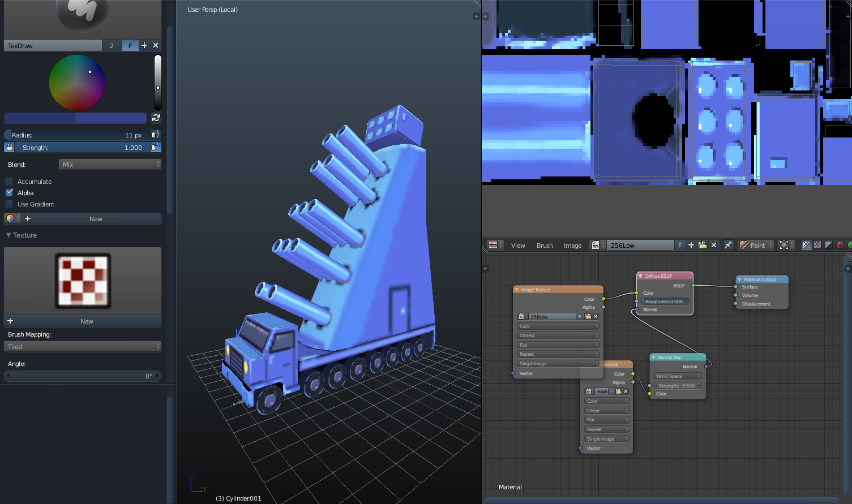Add a new brush next to TexDraw
The image size is (852, 504).
144,46
